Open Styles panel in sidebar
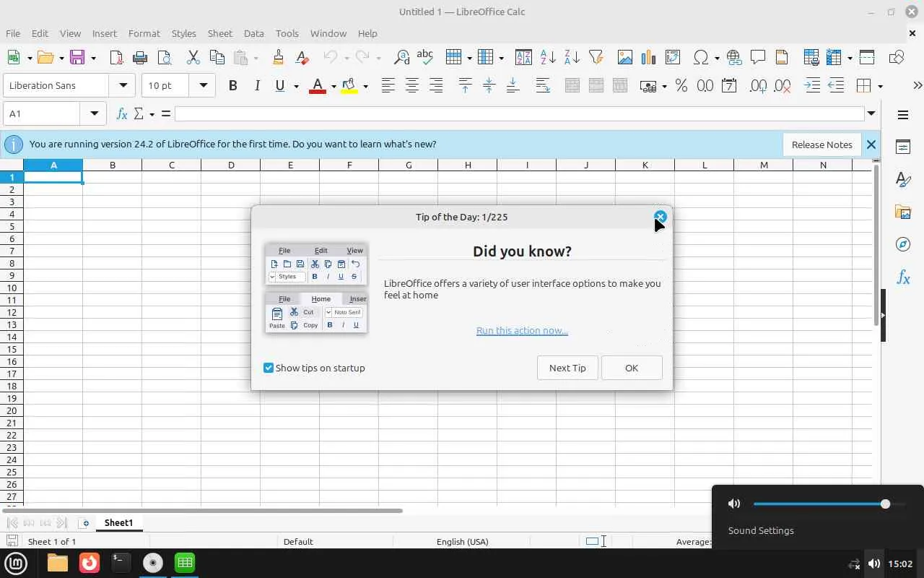924x578 pixels. (x=903, y=179)
